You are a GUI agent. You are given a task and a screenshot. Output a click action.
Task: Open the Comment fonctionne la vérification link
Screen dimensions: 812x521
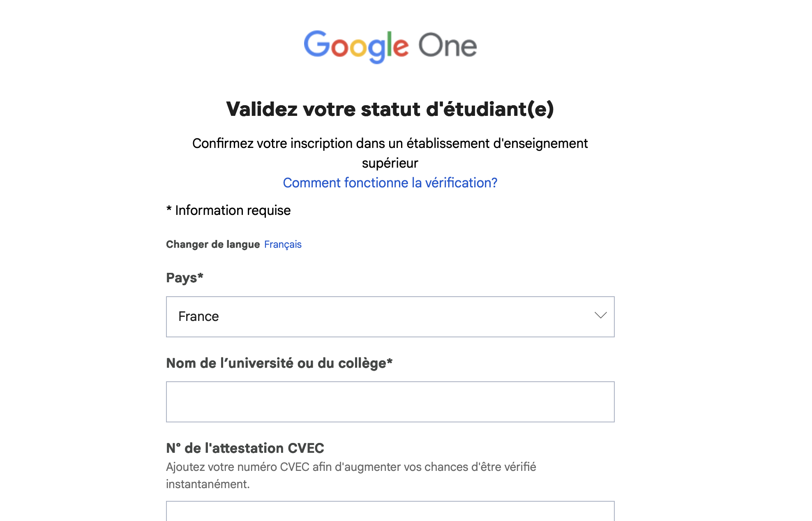[390, 183]
